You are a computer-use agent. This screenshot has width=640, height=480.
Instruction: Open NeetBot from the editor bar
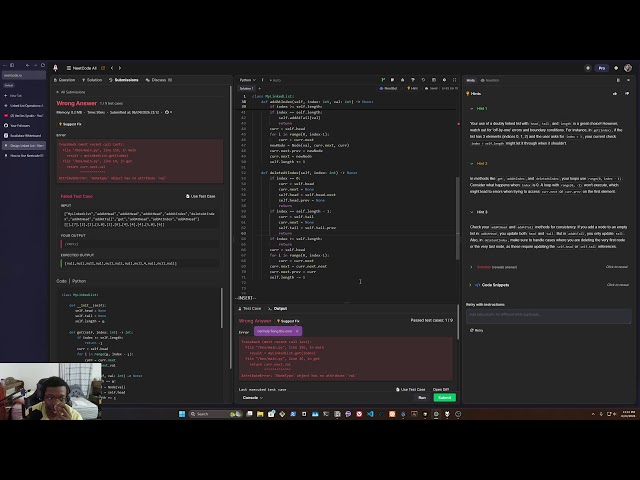388,89
